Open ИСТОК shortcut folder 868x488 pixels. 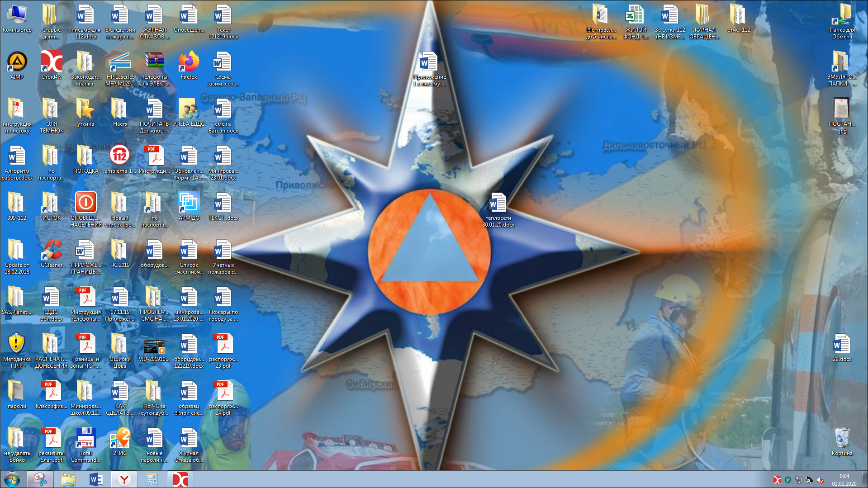[x=52, y=207]
